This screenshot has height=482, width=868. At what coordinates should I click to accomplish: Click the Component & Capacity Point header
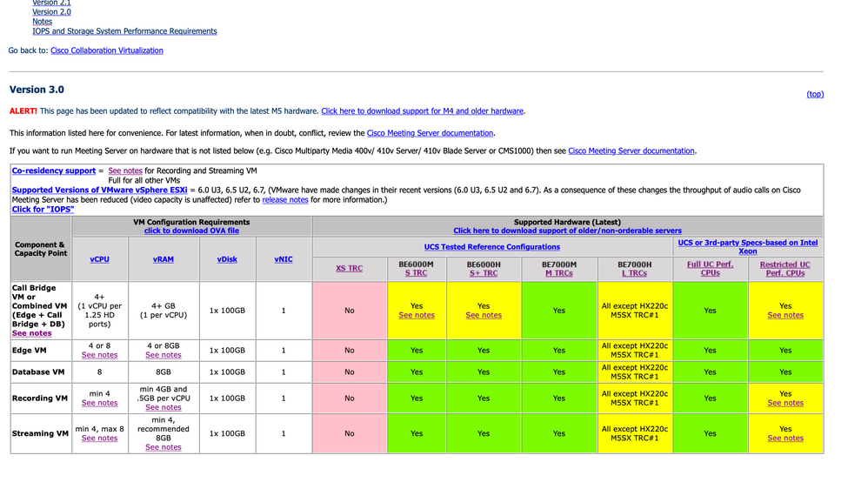point(40,249)
